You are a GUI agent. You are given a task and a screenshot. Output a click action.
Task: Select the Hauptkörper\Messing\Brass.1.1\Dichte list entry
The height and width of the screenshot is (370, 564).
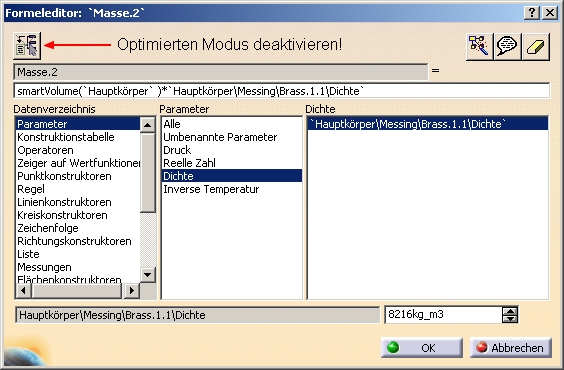point(428,124)
